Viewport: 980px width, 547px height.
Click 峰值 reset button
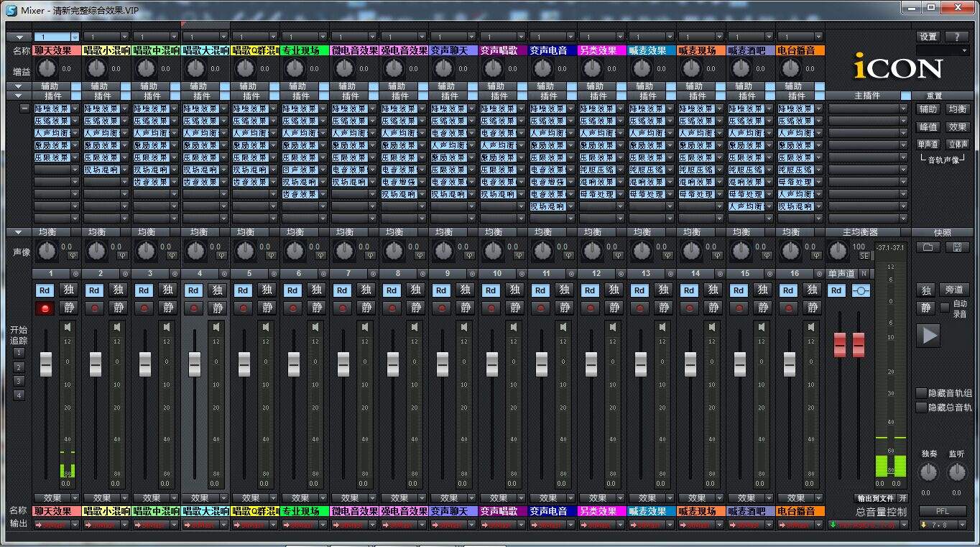click(928, 127)
